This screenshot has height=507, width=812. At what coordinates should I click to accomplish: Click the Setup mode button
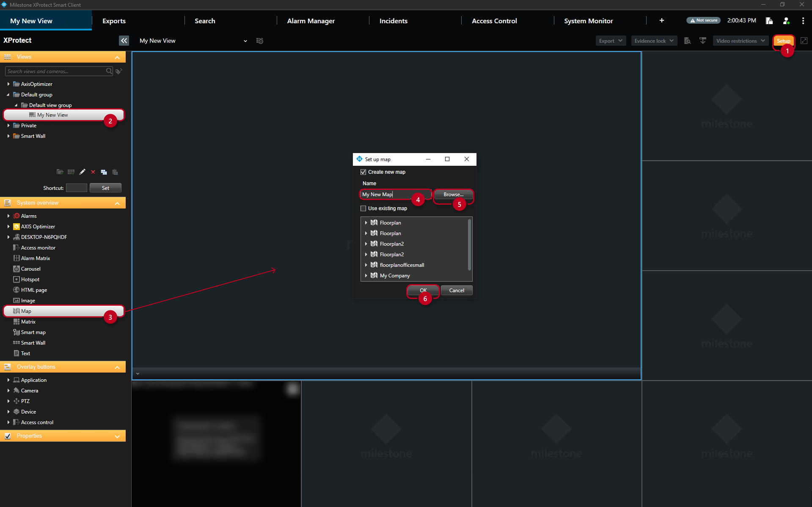coord(783,41)
